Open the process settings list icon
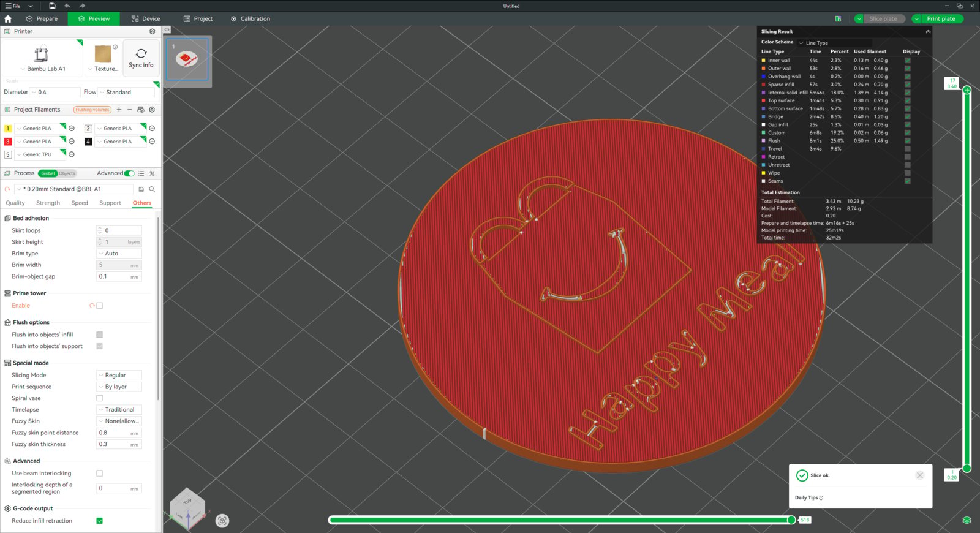This screenshot has width=980, height=533. tap(141, 173)
